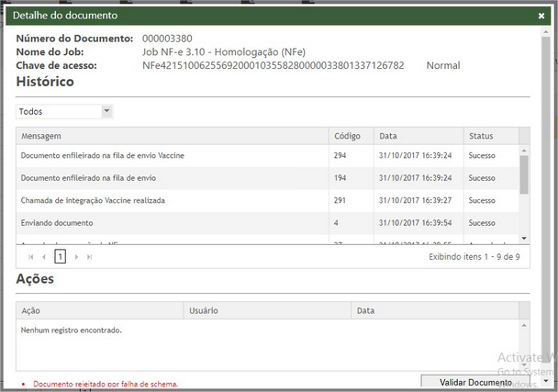
Task: Close the Detalhe do documento dialog
Action: 541,16
